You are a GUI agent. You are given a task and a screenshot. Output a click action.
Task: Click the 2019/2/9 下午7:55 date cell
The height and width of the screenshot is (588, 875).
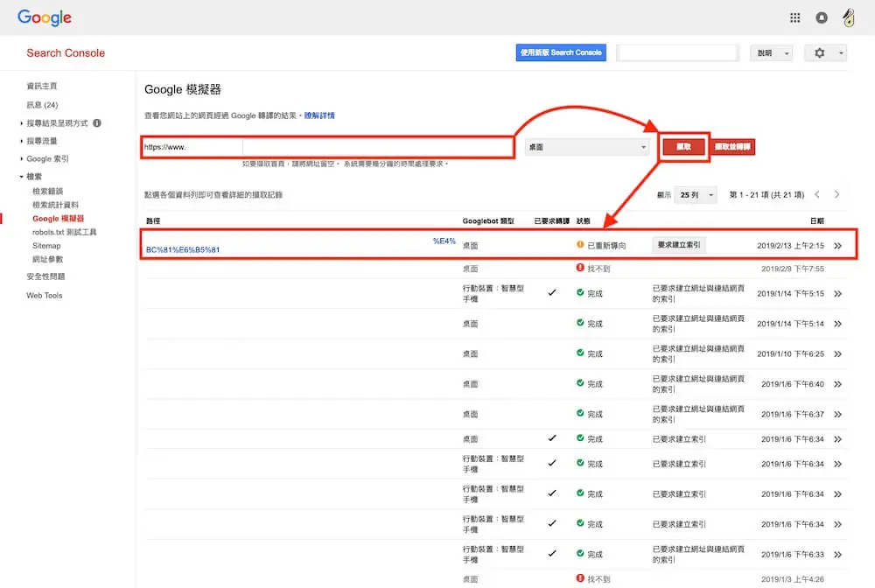793,269
